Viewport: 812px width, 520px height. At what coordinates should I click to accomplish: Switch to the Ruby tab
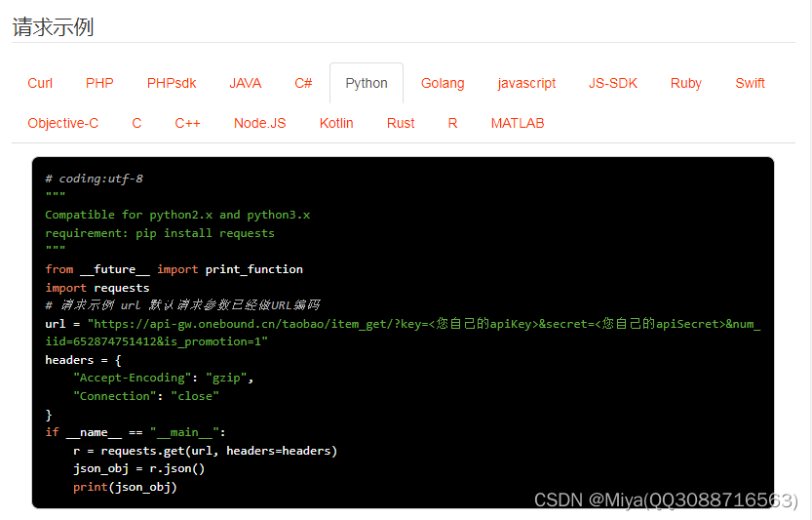685,83
